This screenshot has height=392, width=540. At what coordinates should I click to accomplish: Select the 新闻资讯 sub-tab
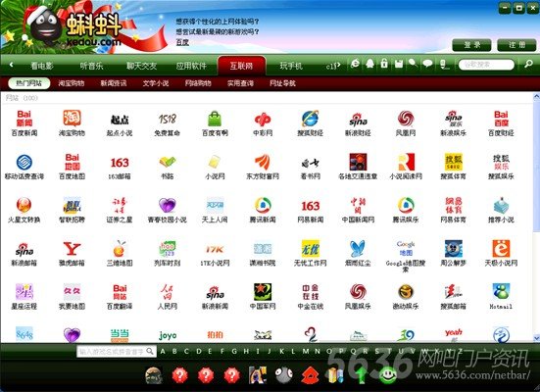tap(114, 83)
